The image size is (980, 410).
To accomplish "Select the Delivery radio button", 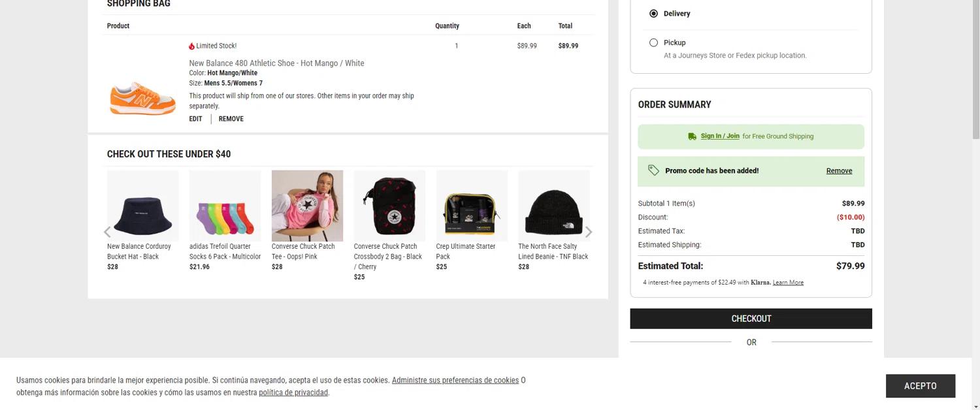I will click(x=653, y=14).
